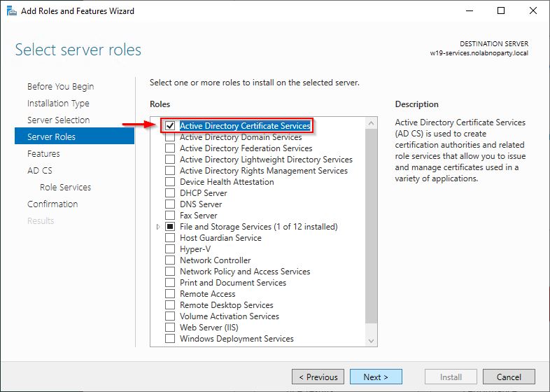Click the 'DNS Server' role label
Screen dimensions: 550x392
(x=201, y=204)
